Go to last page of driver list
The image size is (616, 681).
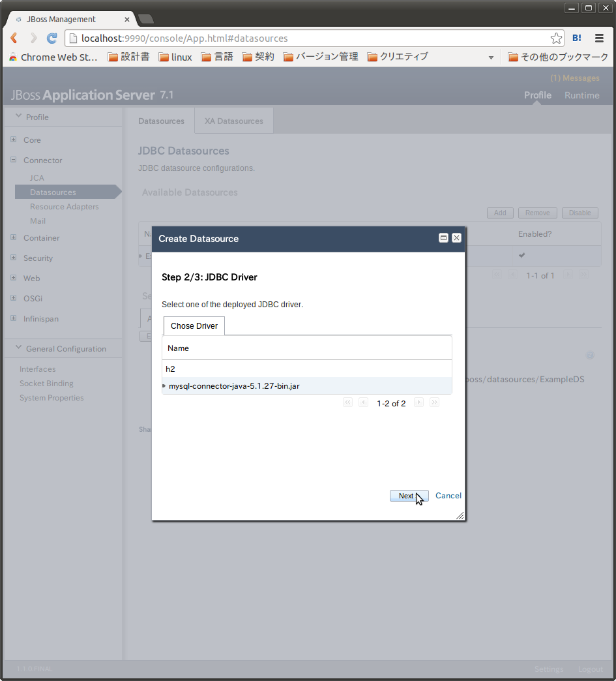click(x=434, y=402)
